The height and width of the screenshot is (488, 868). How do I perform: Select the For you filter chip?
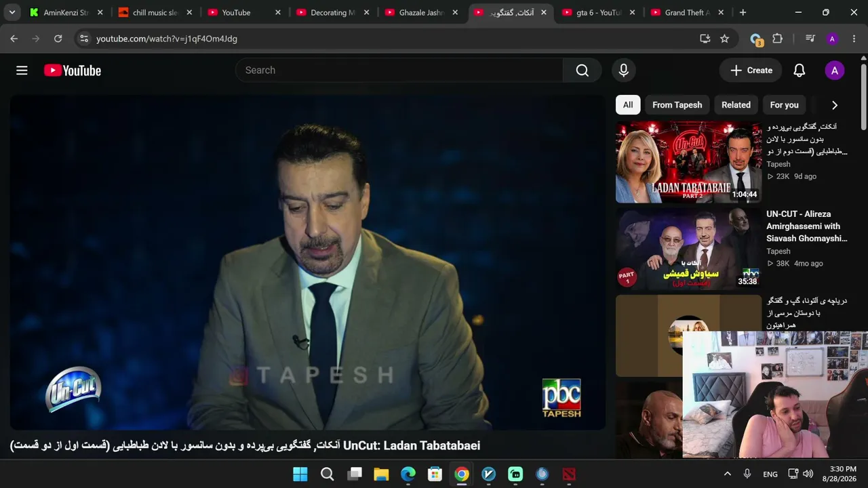pyautogui.click(x=785, y=105)
